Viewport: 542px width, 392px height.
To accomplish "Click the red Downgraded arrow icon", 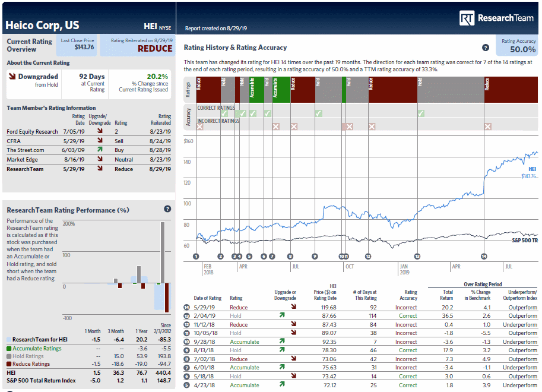I will coord(12,77).
